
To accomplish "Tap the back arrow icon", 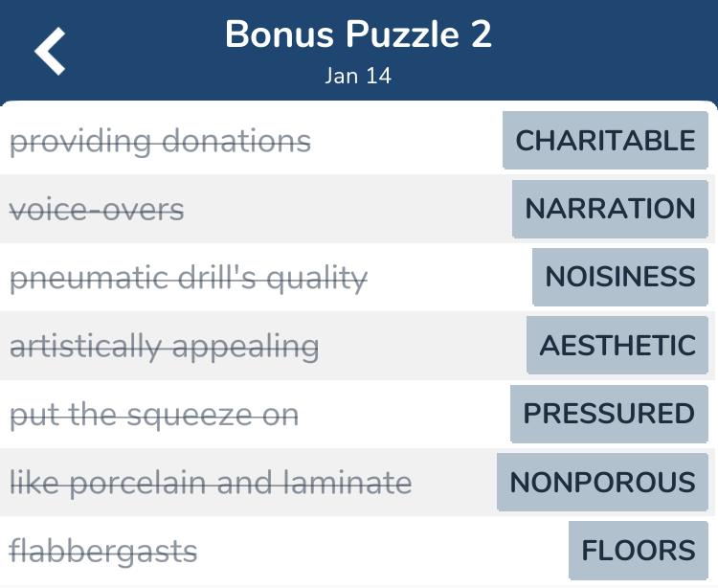I will 50,51.
